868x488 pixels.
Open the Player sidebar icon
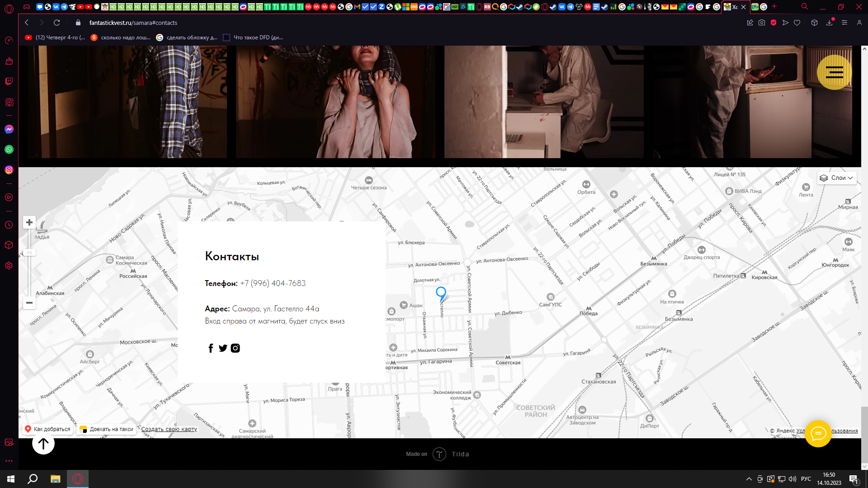tap(9, 197)
